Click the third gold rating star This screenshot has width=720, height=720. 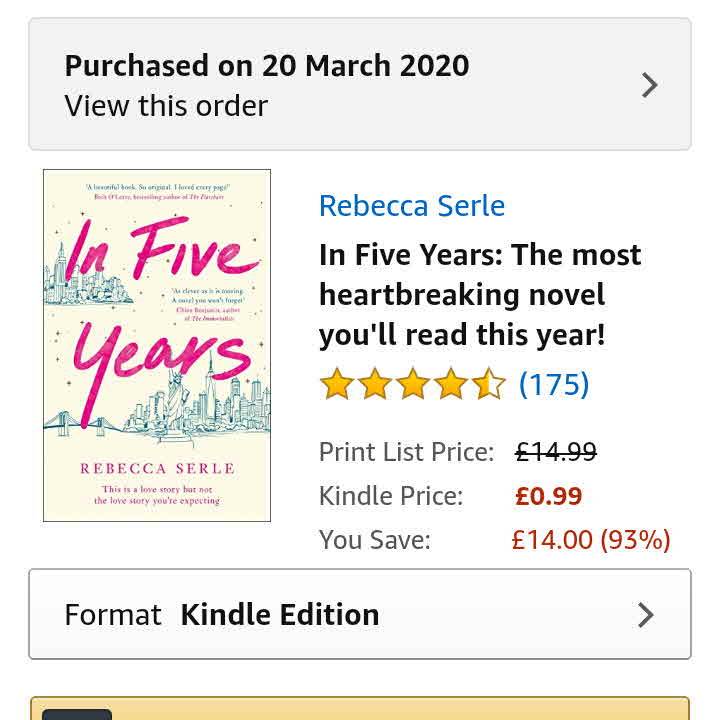413,385
